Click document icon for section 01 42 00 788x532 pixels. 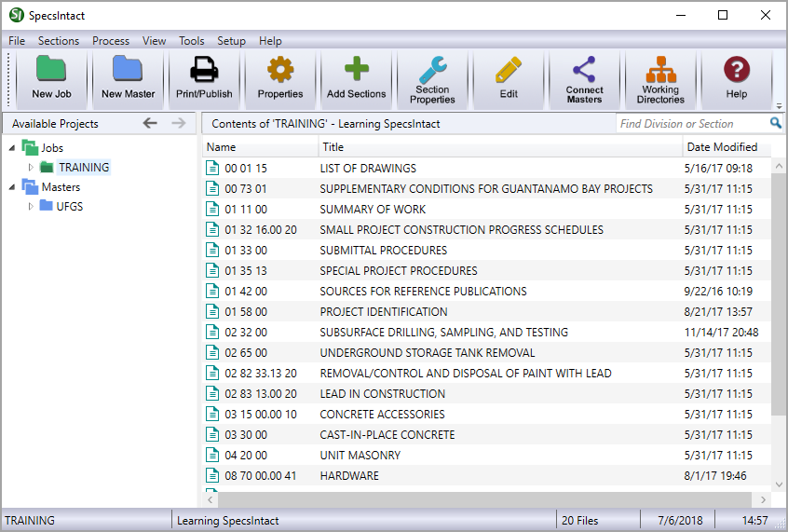[x=212, y=291]
